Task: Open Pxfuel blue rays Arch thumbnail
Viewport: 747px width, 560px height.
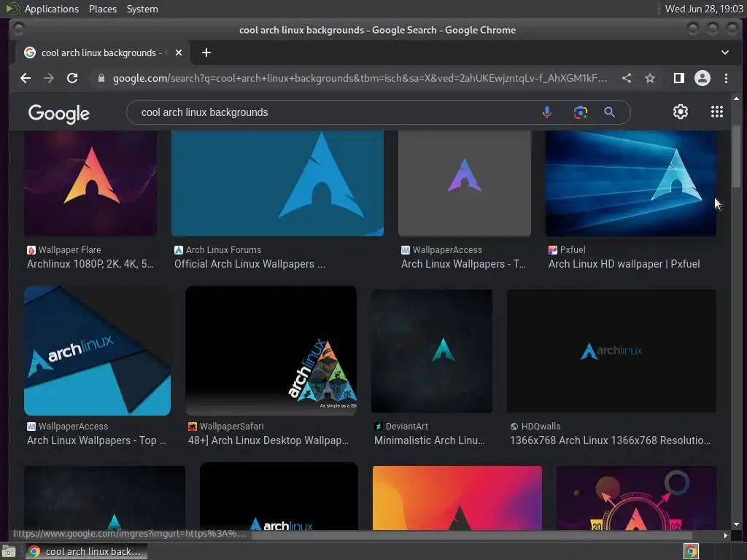Action: coord(631,184)
